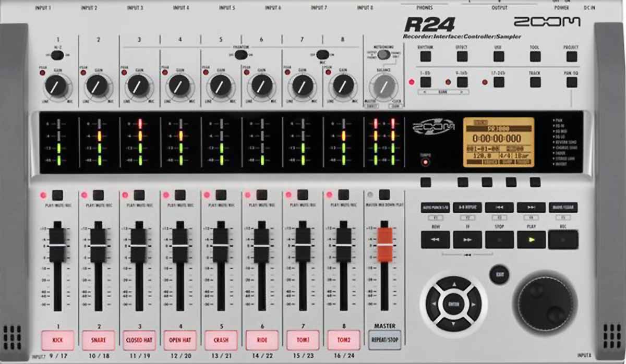Image resolution: width=626 pixels, height=364 pixels.
Task: Hit the PLAY transport button
Action: click(x=532, y=240)
